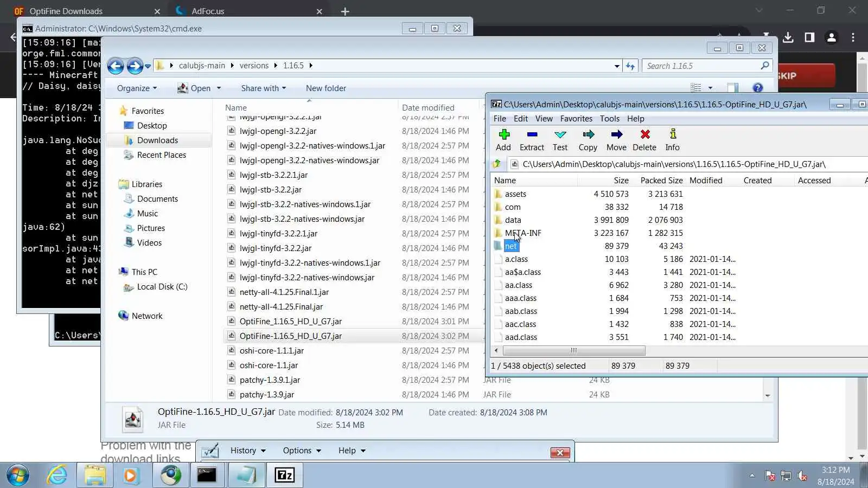Show hidden icons in the system tray

click(752, 476)
